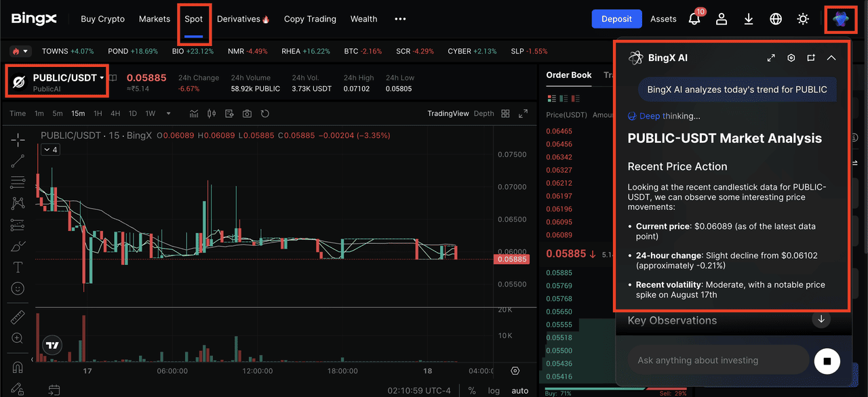The image size is (868, 397).
Task: Select the CYBER ticker
Action: point(472,51)
